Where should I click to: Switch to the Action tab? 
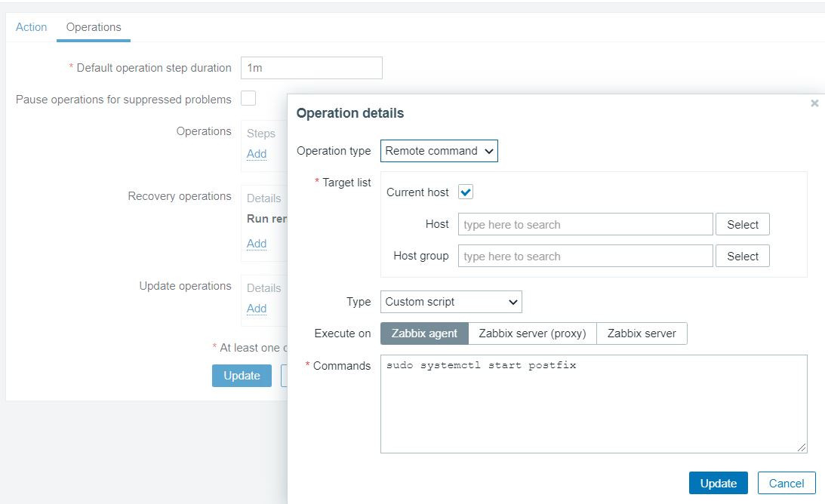tap(31, 27)
